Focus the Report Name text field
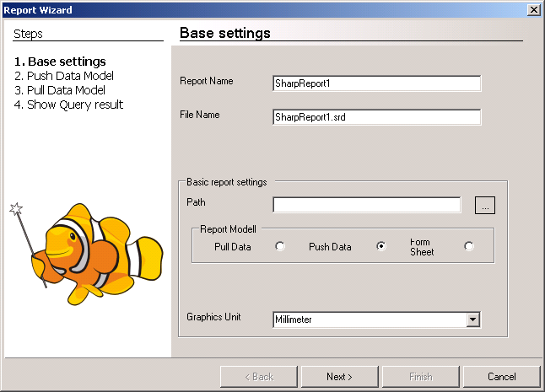Screen dimensions: 545x392 [376, 83]
